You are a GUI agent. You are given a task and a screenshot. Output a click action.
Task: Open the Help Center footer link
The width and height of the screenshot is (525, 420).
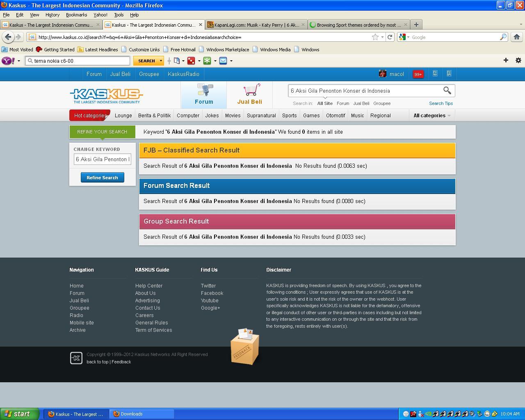pyautogui.click(x=149, y=286)
